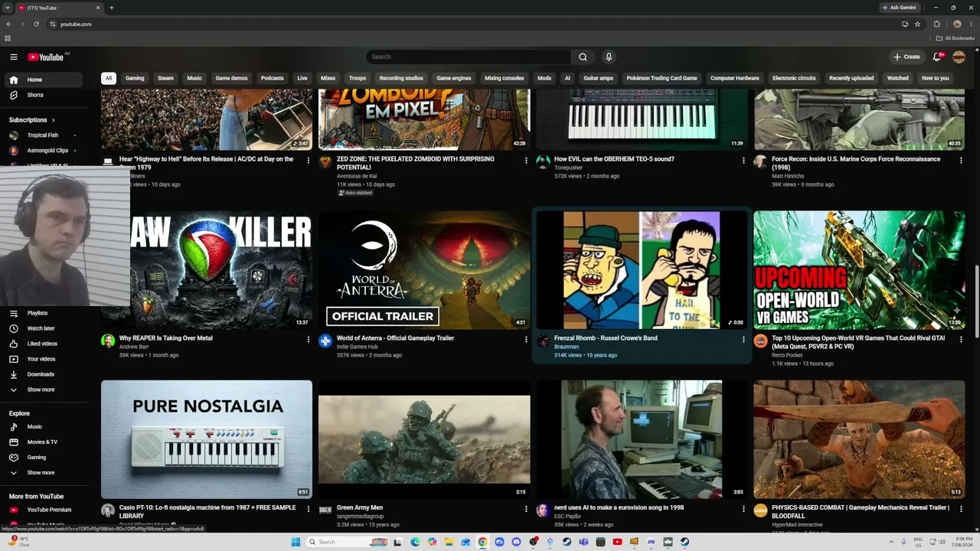980x551 pixels.
Task: Open 'Why REAPER Is Taking Over Metal' title
Action: (x=166, y=338)
